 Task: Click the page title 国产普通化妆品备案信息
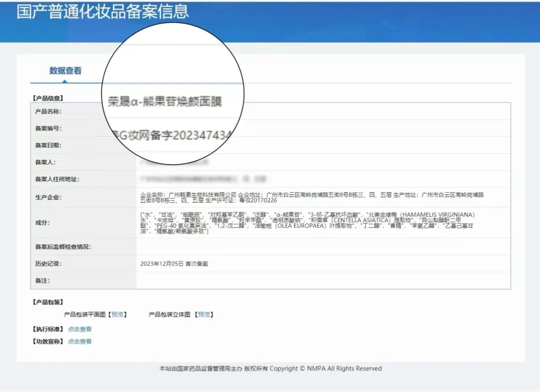point(102,11)
